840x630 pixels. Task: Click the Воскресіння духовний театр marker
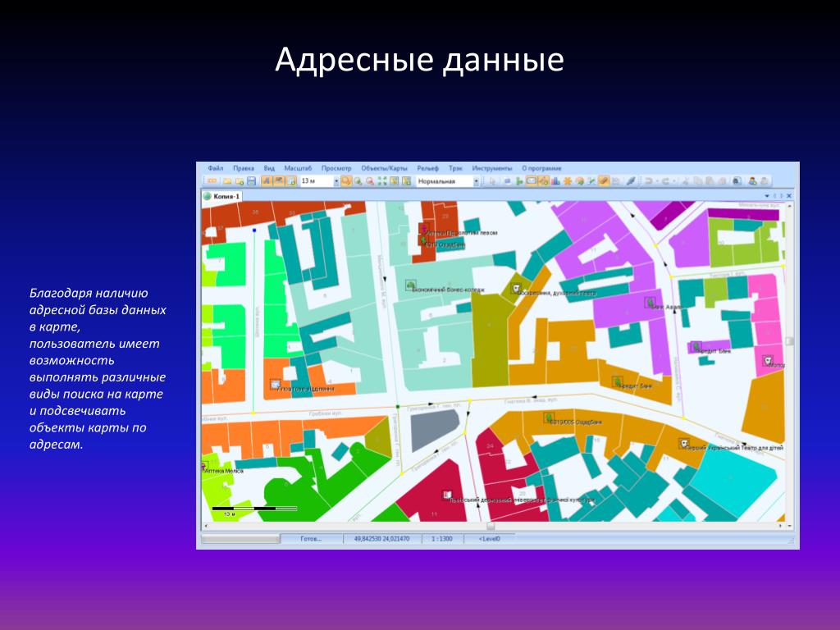[515, 290]
